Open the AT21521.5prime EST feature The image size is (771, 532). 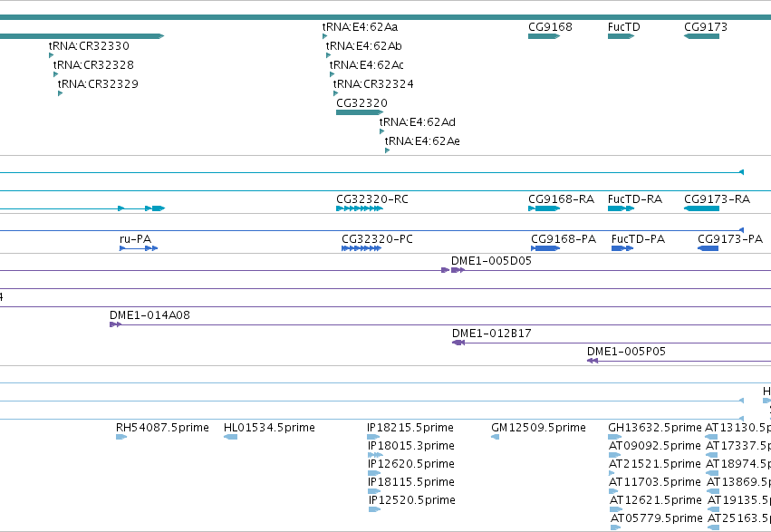612,473
